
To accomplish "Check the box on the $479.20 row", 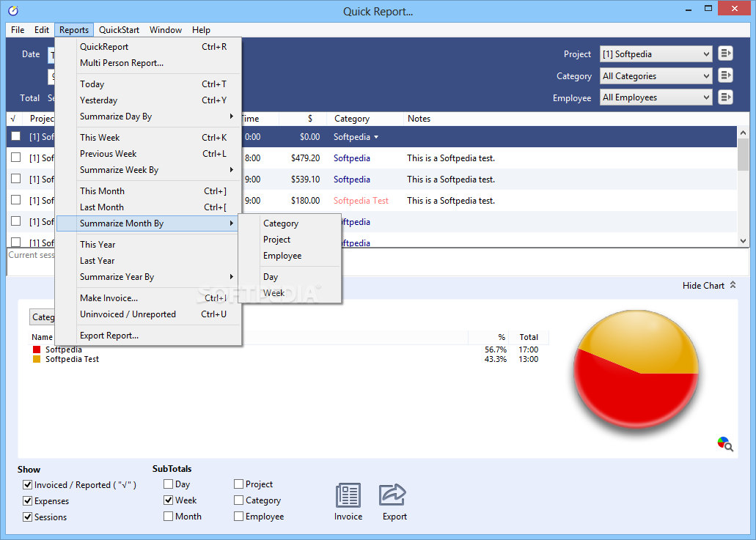I will pos(16,158).
